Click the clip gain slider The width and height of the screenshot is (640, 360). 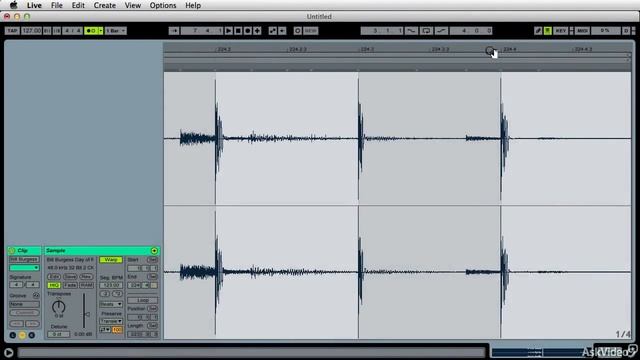point(85,311)
